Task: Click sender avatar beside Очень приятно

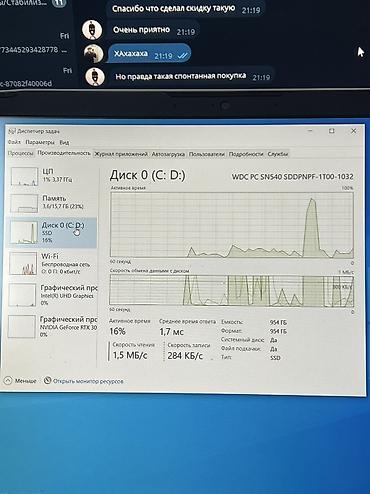Action: click(93, 30)
